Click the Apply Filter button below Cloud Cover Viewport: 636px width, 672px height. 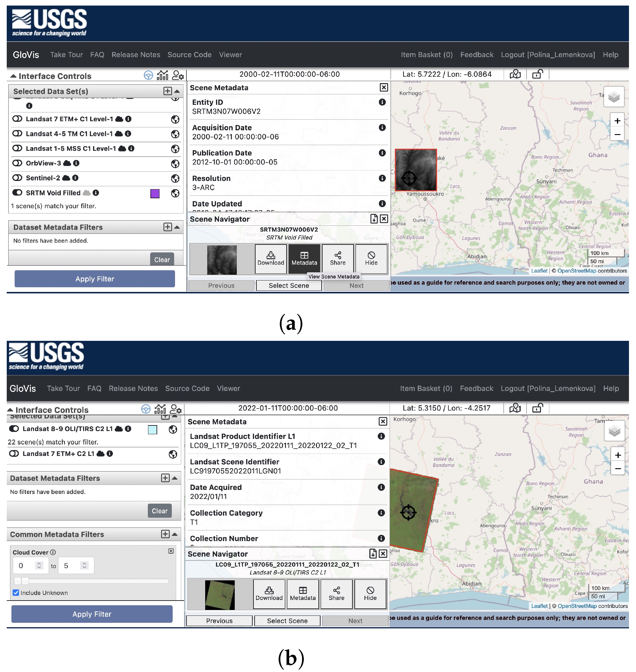(x=92, y=614)
